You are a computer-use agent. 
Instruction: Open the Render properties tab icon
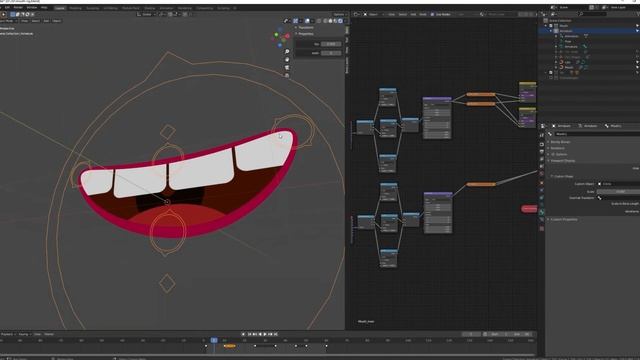[542, 144]
